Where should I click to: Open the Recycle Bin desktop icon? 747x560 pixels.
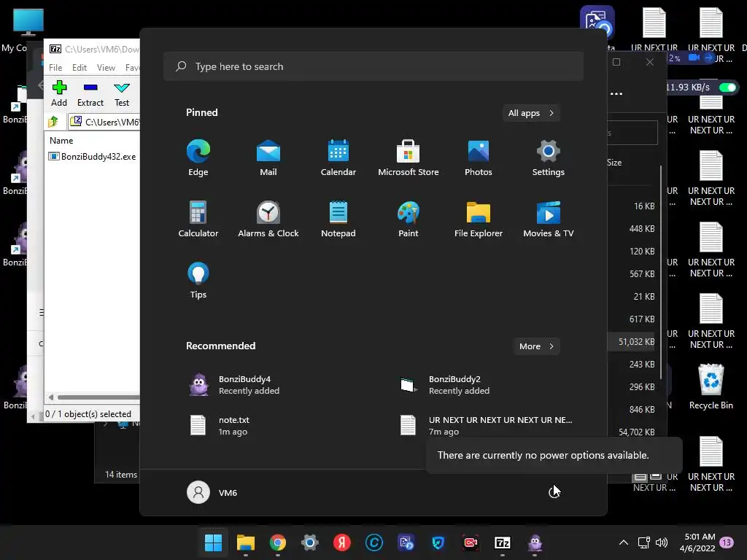coord(711,386)
